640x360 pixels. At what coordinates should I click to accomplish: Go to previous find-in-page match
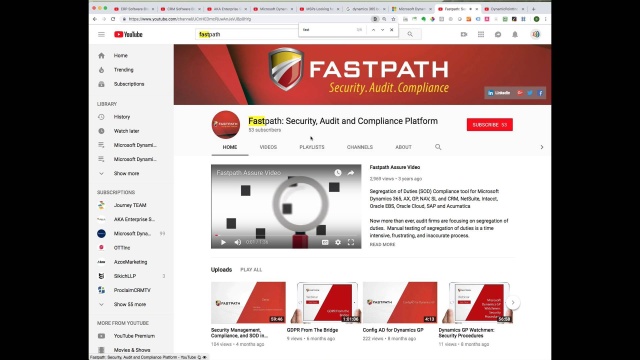373,30
